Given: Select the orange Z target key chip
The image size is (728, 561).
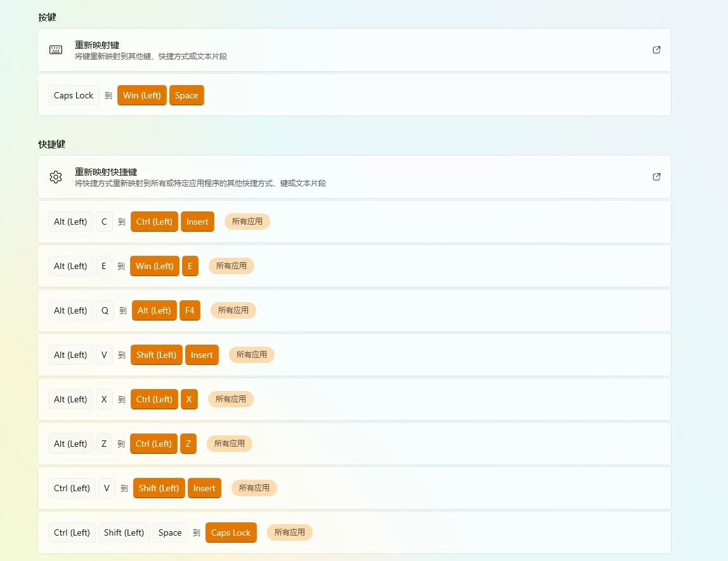Looking at the screenshot, I should (188, 444).
